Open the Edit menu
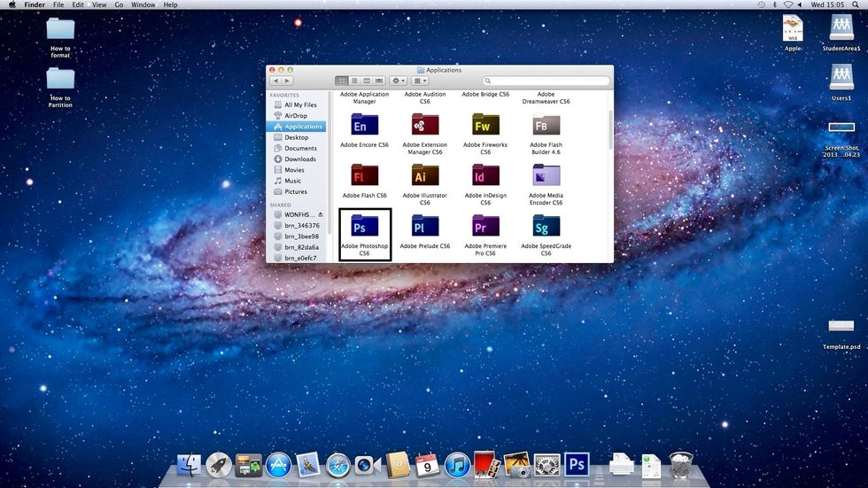The height and width of the screenshot is (488, 868). [78, 4]
